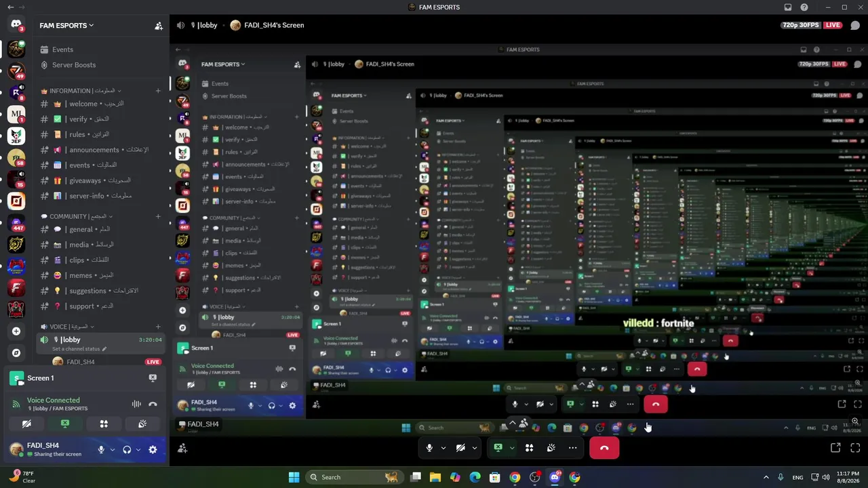Viewport: 868px width, 488px height.
Task: Open the welcome channel
Action: point(101,104)
